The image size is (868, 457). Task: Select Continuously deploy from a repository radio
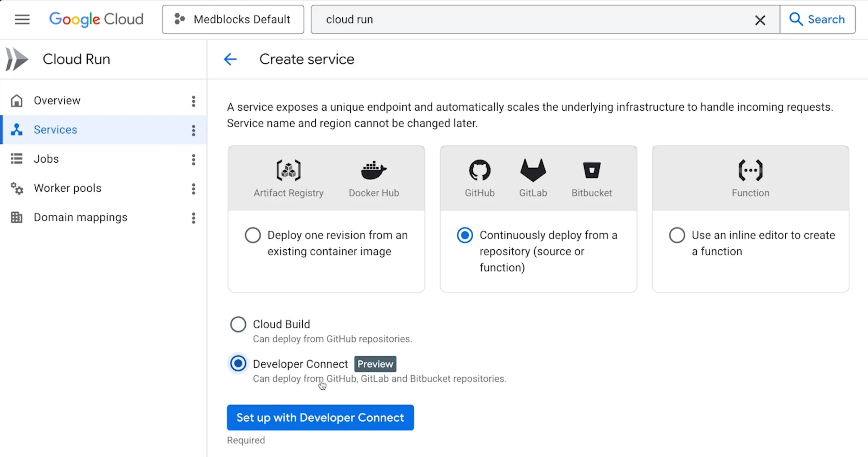[465, 235]
